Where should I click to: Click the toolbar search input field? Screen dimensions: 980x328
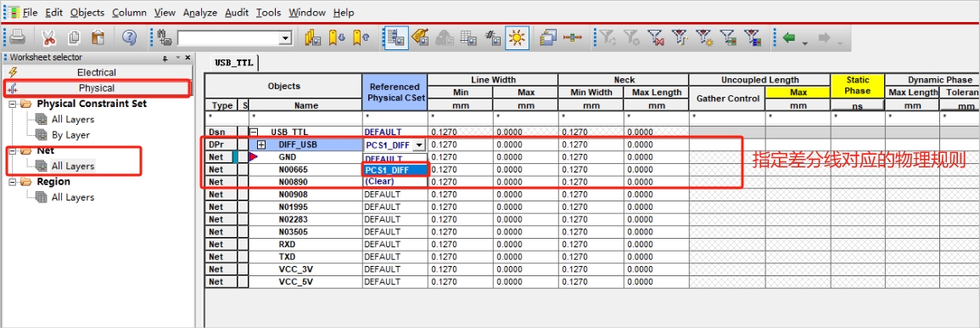(228, 38)
